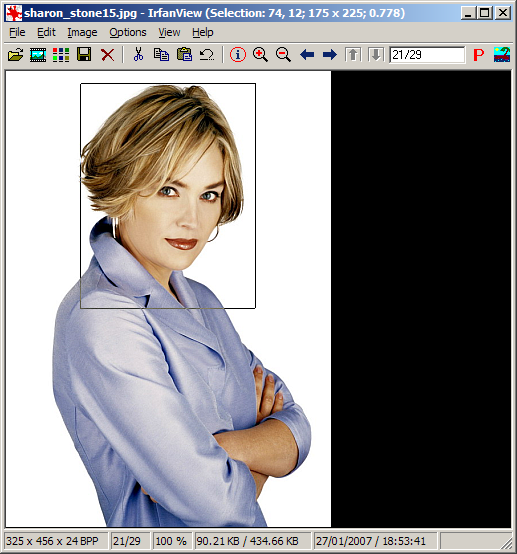Start slideshow with the filmstrip icon
The image size is (517, 554).
[x=38, y=55]
